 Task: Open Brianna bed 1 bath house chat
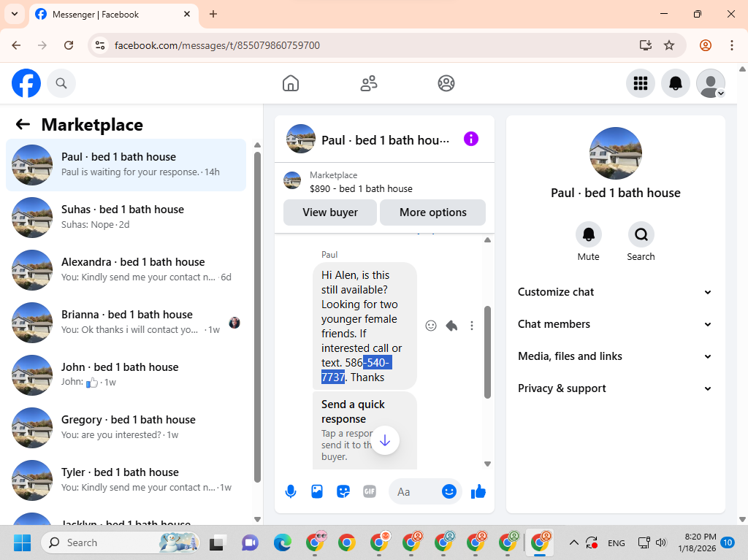coord(126,323)
